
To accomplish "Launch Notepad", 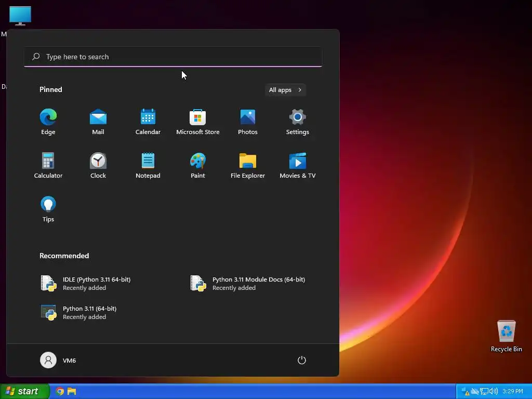I will click(x=148, y=166).
